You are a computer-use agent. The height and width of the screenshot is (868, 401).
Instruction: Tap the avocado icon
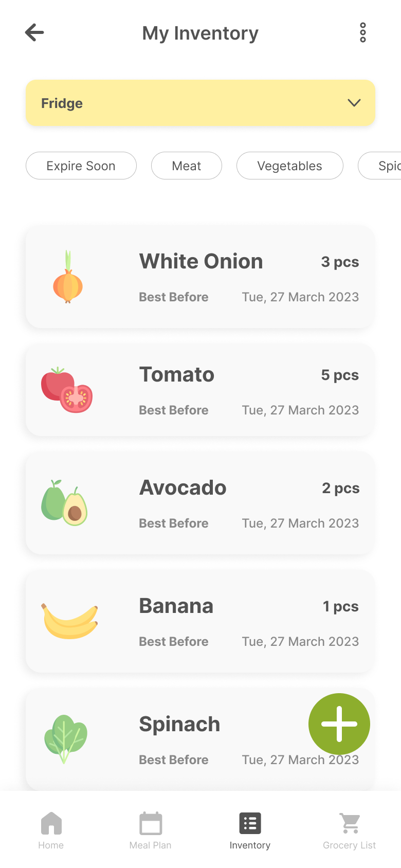[x=65, y=503]
